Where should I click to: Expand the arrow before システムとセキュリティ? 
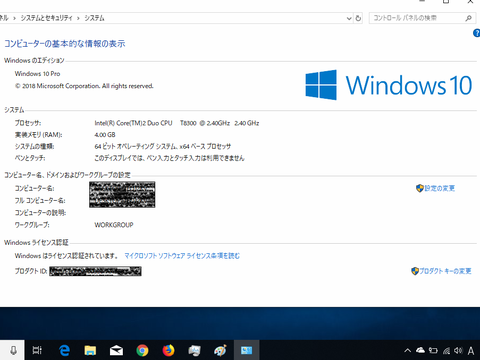14,18
